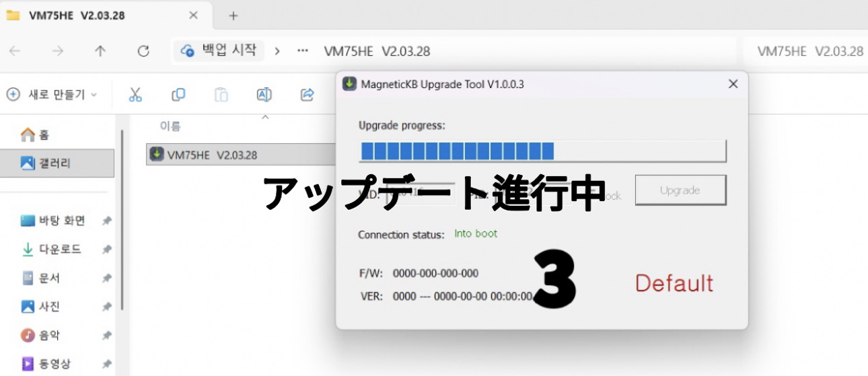Go forward with the Explorer forward arrow
This screenshot has height=376, width=868.
58,50
